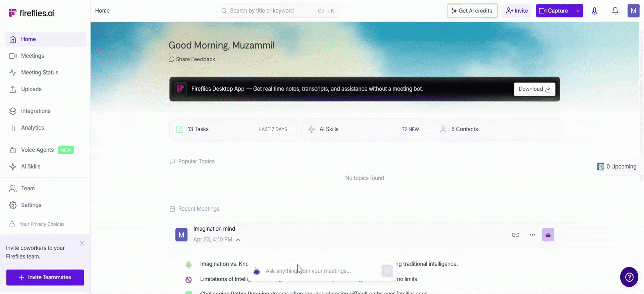Screen dimensions: 644x294
Task: Download the Fireflies Desktop App
Action: (x=535, y=89)
